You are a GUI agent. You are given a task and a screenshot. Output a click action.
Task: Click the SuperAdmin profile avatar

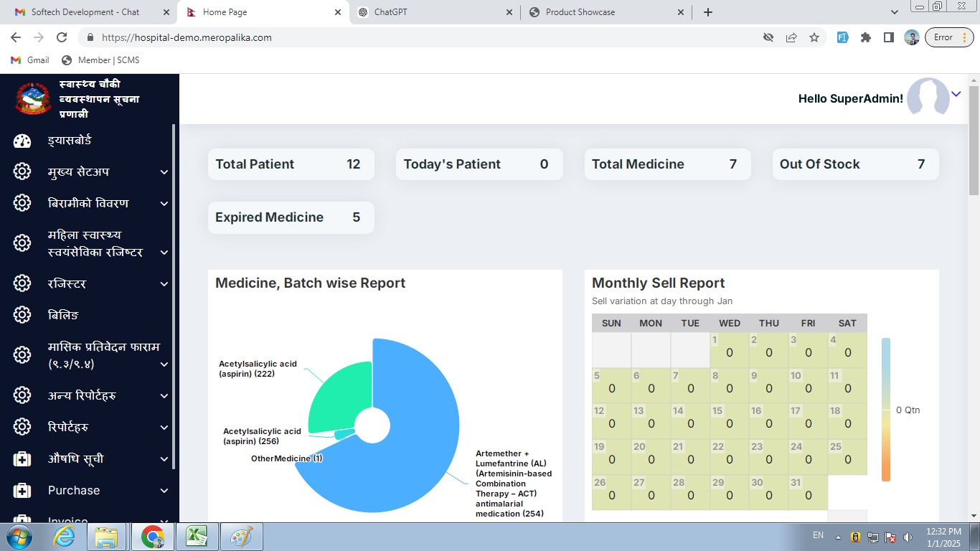(928, 98)
